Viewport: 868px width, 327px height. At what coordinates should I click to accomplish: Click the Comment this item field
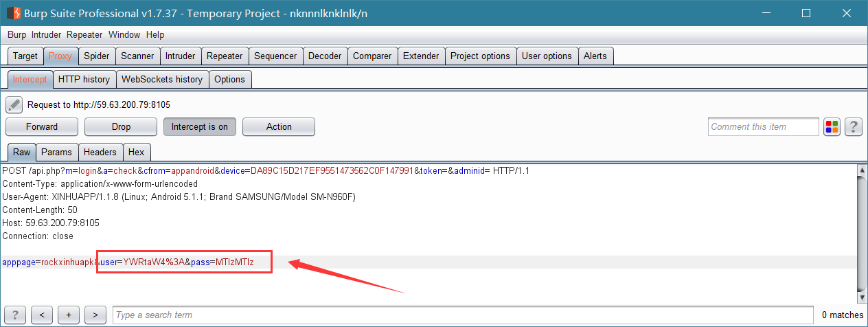click(x=764, y=126)
